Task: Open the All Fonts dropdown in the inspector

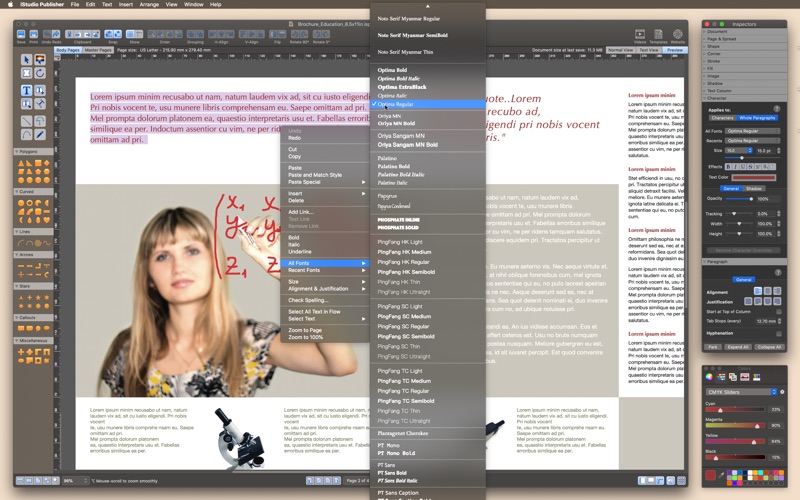Action: 753,131
